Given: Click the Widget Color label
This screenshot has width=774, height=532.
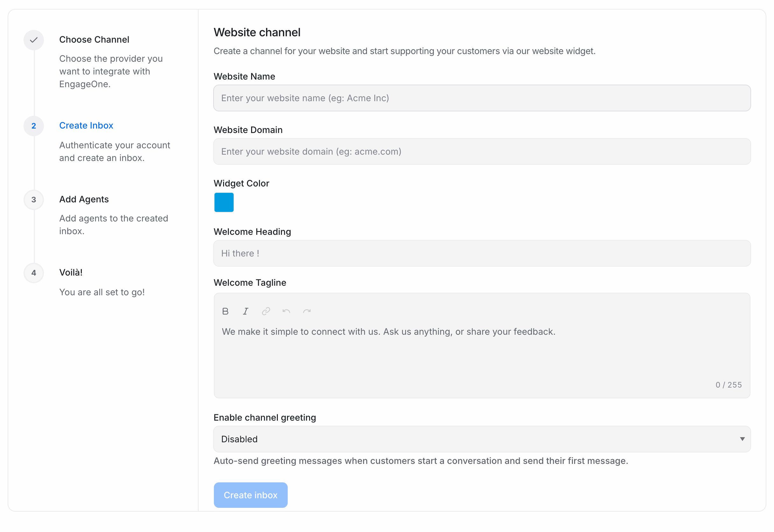Looking at the screenshot, I should point(241,183).
